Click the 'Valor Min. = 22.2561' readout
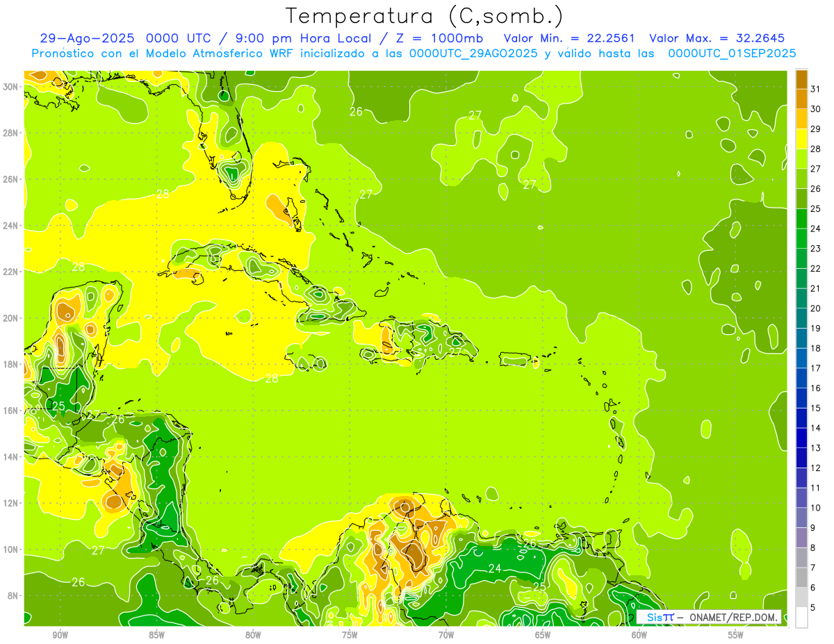The width and height of the screenshot is (834, 644). coord(569,38)
